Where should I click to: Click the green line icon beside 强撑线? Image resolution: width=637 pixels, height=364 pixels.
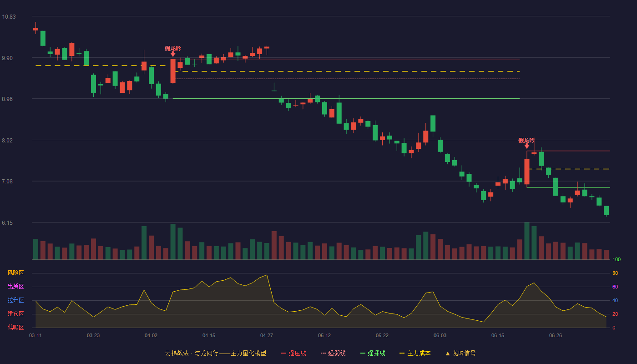tap(363, 353)
